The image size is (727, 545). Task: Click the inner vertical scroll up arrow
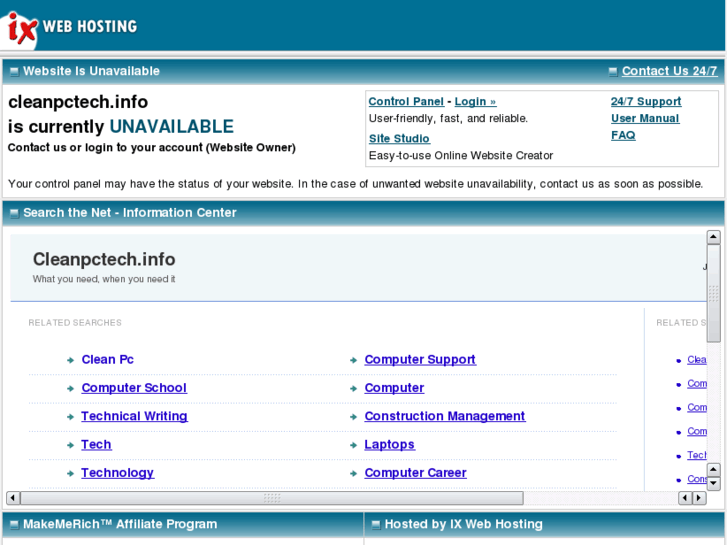(x=714, y=470)
